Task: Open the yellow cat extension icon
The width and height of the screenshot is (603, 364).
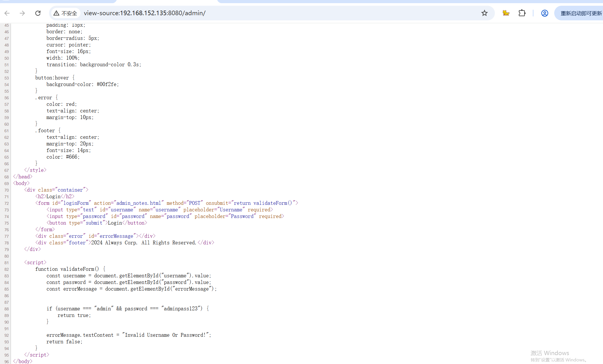Action: click(506, 13)
